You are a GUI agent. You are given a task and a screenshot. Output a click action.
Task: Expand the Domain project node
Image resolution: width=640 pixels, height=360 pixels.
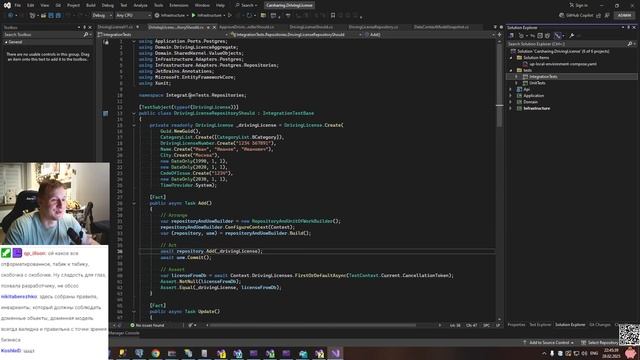511,102
